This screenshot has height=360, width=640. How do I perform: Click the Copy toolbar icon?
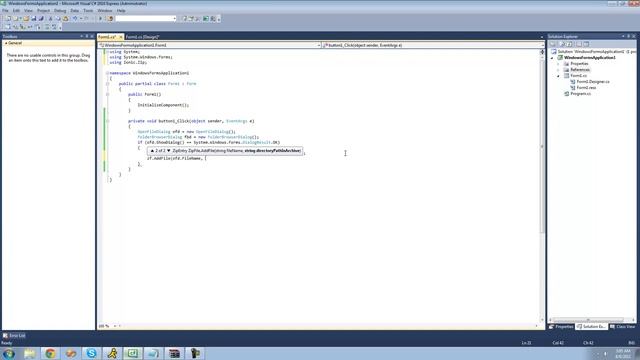(x=58, y=18)
